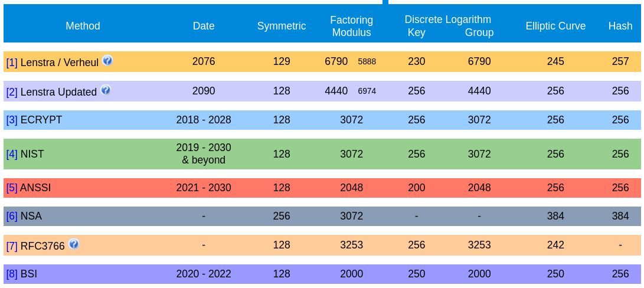The width and height of the screenshot is (644, 288).
Task: Open reference link [5] for ANSSI
Action: pyautogui.click(x=12, y=188)
